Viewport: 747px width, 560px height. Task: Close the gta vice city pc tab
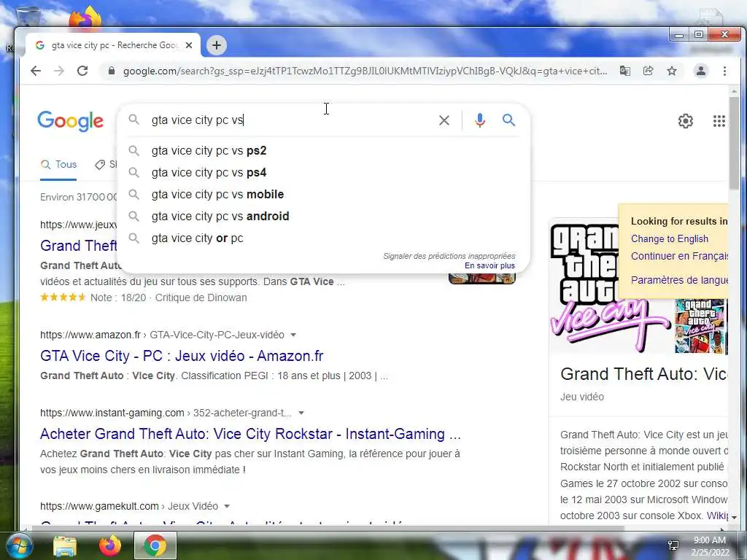[189, 45]
